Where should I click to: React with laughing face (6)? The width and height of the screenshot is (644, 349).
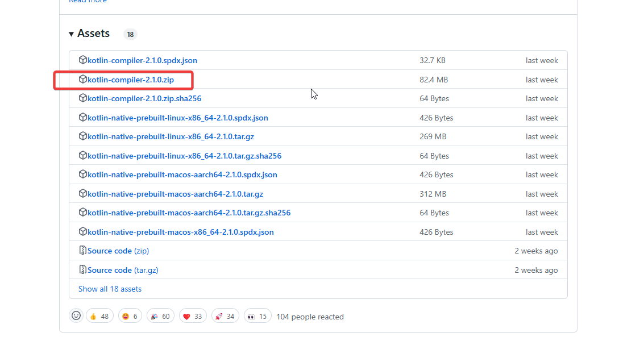pos(130,316)
